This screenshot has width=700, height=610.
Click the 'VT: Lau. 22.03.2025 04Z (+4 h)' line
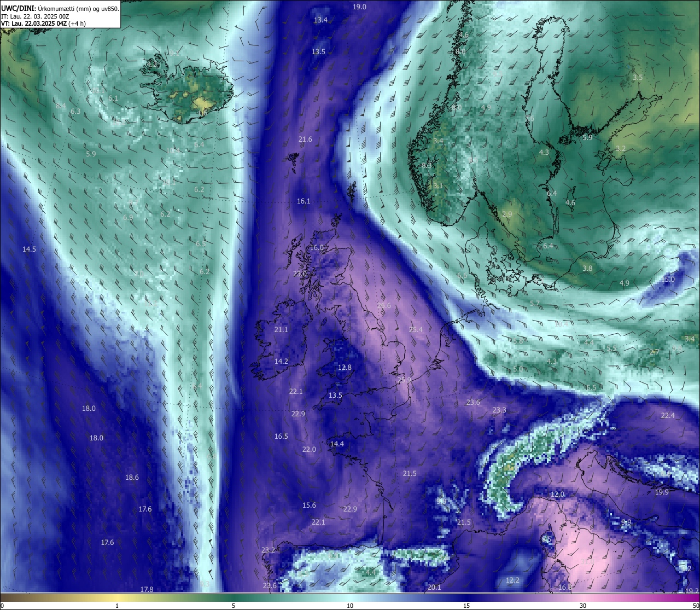tap(43, 24)
